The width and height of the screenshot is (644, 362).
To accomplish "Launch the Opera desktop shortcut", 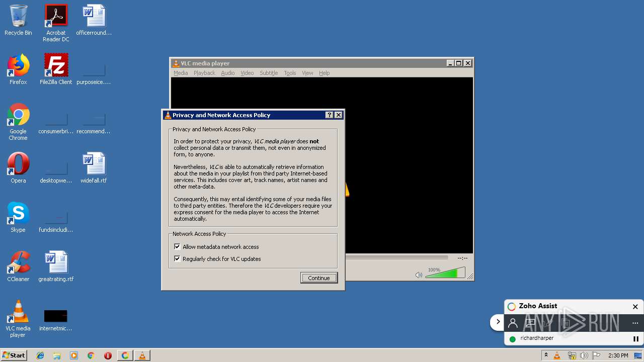I will click(x=18, y=168).
